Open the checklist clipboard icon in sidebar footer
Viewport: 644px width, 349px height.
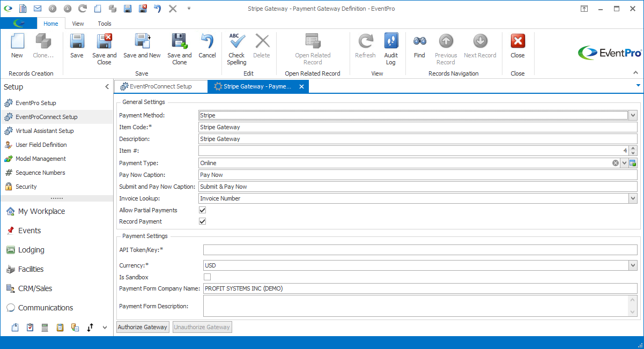(x=30, y=327)
